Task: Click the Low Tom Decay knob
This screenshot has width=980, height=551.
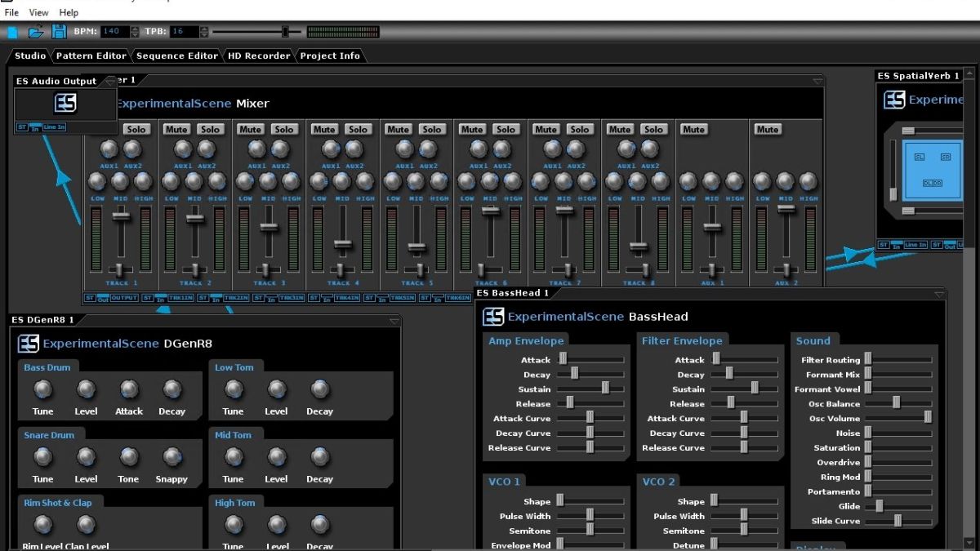Action: click(x=319, y=389)
